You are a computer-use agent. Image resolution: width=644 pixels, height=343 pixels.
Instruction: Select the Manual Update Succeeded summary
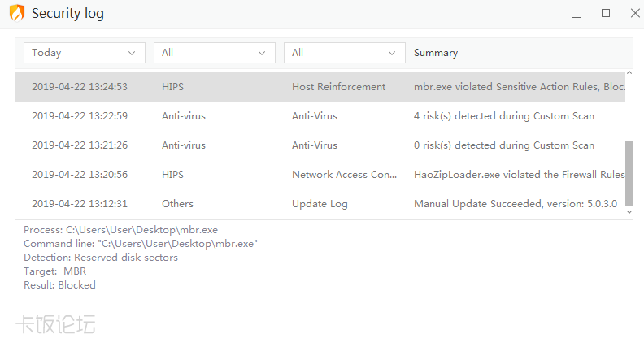coord(516,204)
